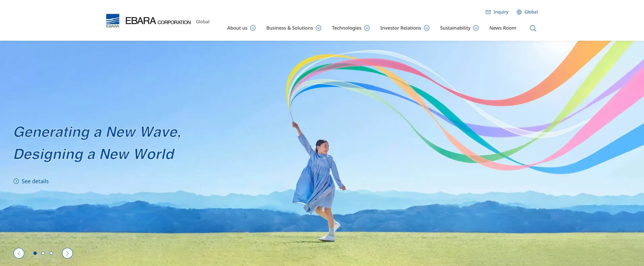Screen dimensions: 644x266
Task: Click the See details link
Action: 35,181
